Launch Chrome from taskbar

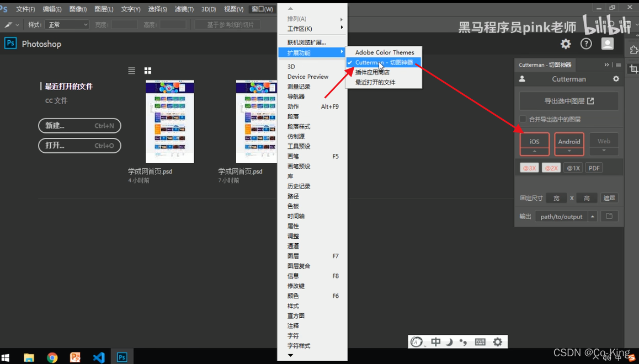[x=52, y=357]
